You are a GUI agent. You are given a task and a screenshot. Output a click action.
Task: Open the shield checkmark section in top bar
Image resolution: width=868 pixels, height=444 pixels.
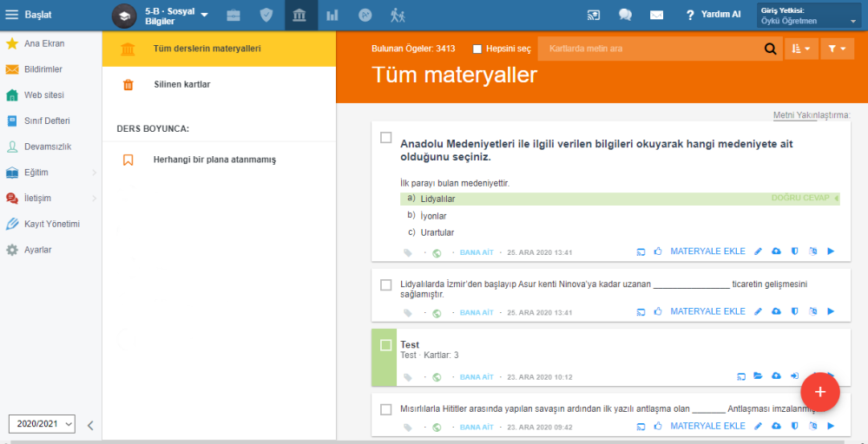266,16
